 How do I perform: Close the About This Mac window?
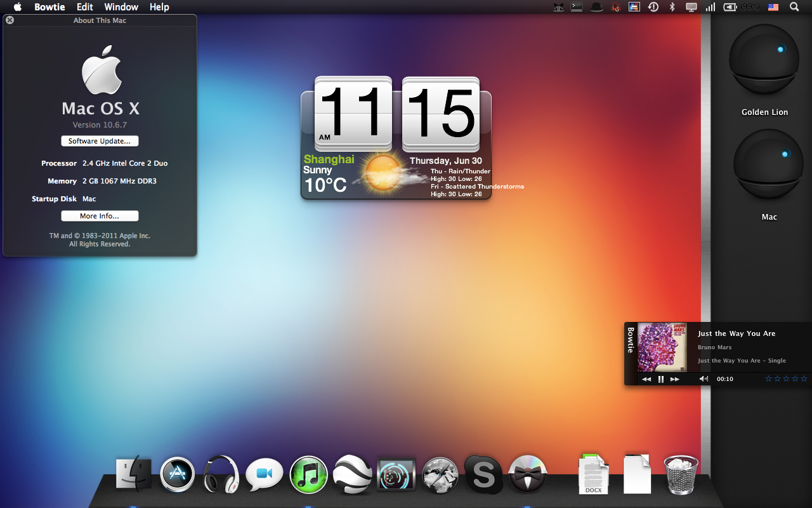10,20
